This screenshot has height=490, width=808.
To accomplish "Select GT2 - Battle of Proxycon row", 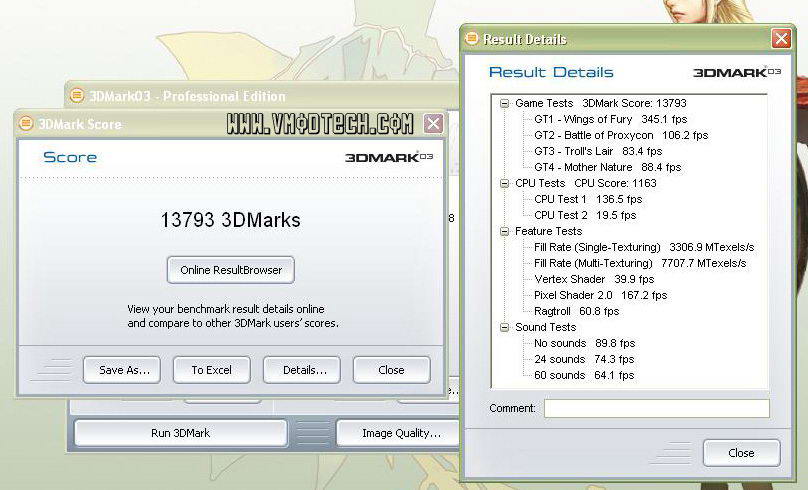I will (621, 136).
